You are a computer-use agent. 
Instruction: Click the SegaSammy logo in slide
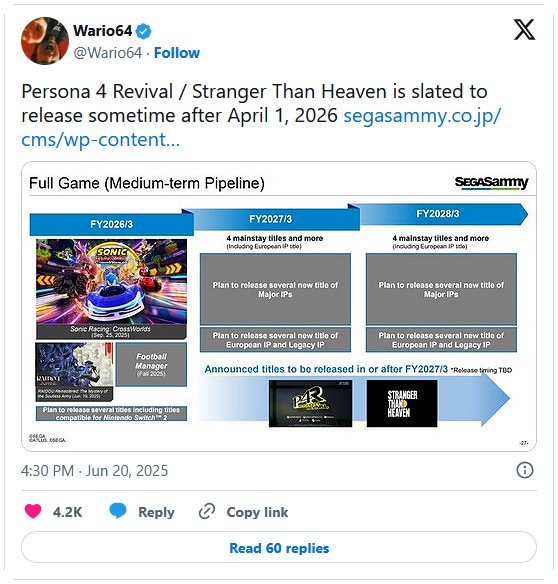[x=491, y=182]
